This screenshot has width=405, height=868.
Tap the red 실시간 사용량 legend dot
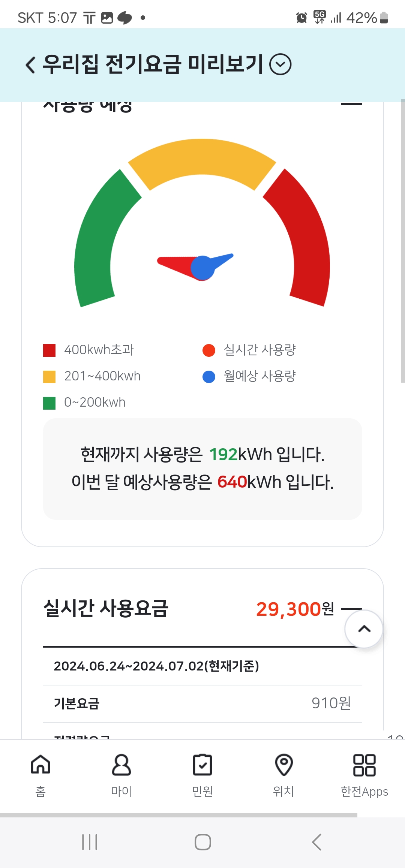(209, 350)
